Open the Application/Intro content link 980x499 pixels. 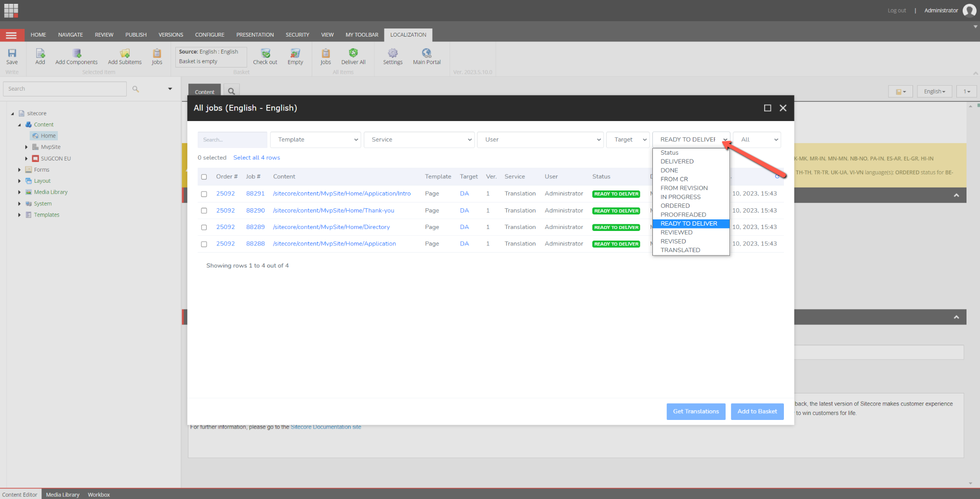coord(342,194)
